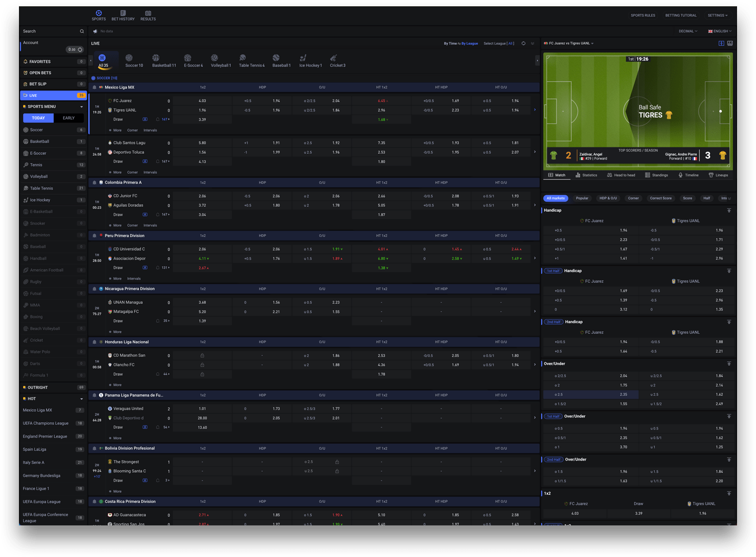756x557 pixels.
Task: Open Volleyball in the sports sidebar
Action: coord(53,176)
